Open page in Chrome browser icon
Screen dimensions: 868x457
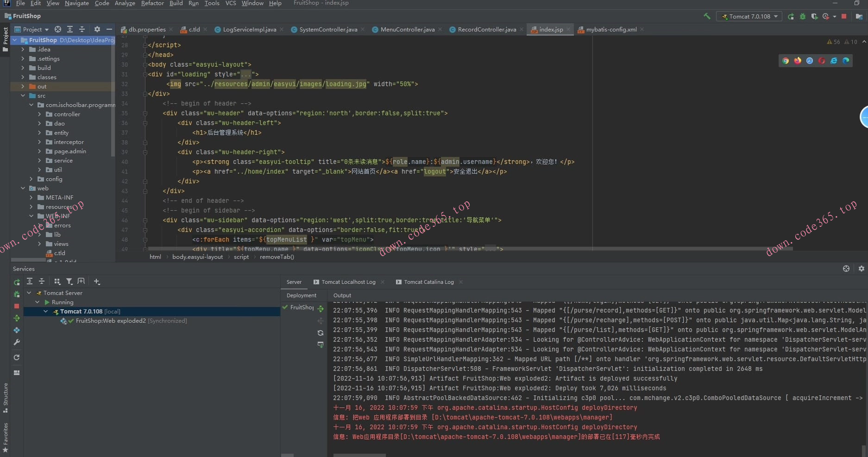tap(786, 61)
